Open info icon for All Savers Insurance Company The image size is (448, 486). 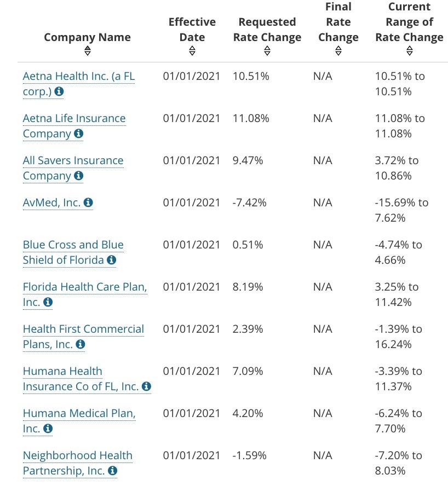79,176
